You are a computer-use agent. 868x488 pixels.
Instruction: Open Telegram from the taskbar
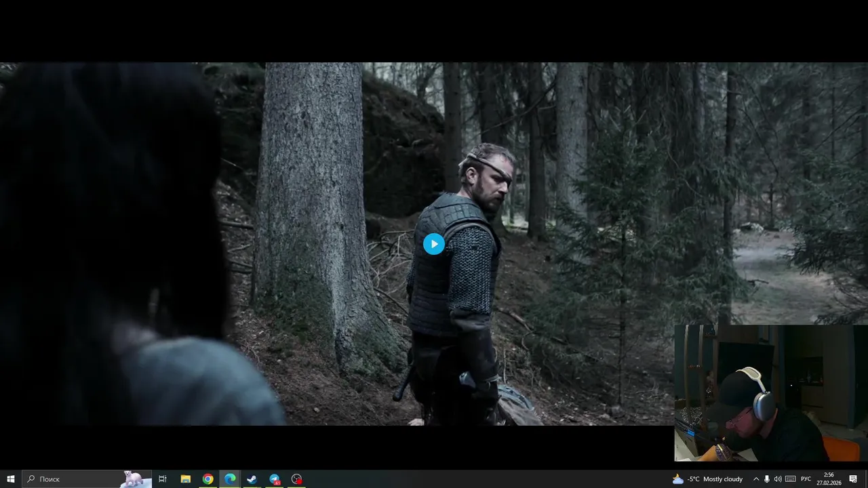274,479
